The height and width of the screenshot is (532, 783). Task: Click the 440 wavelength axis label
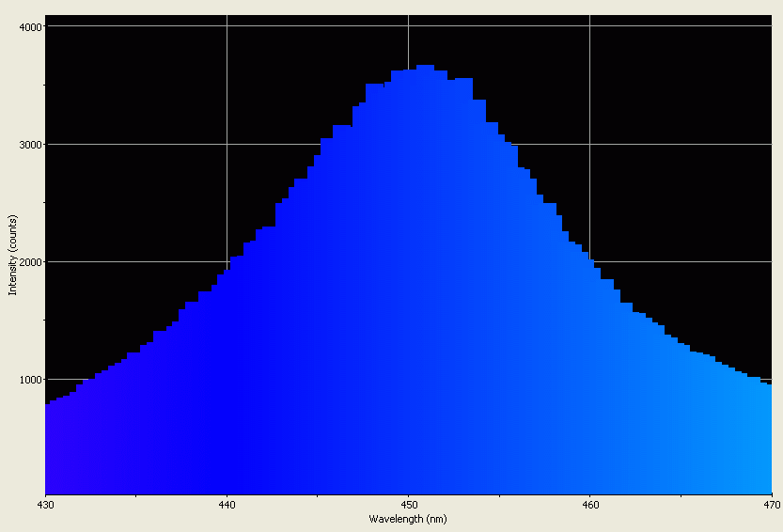pyautogui.click(x=227, y=505)
